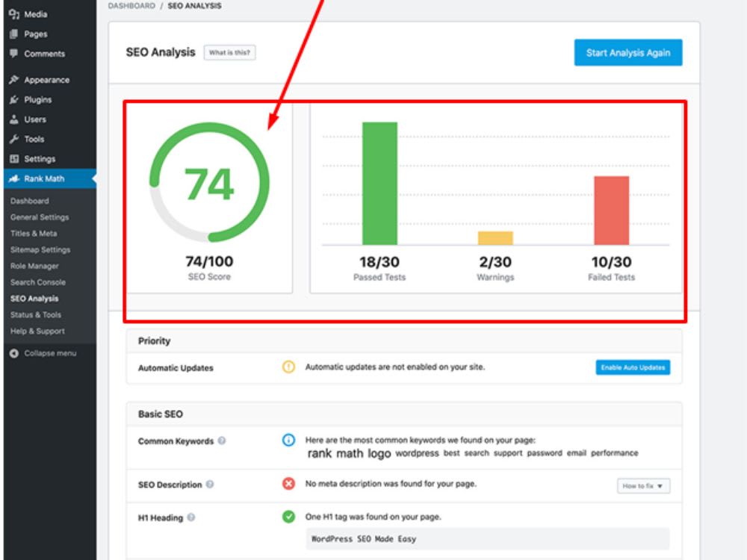Open the Users menu
This screenshot has height=560, width=747.
pos(49,119)
